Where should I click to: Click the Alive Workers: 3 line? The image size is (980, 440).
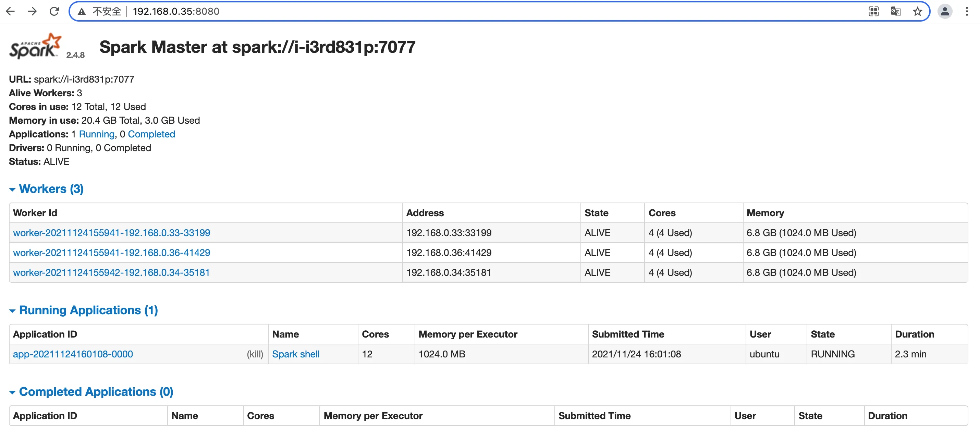pyautogui.click(x=45, y=93)
